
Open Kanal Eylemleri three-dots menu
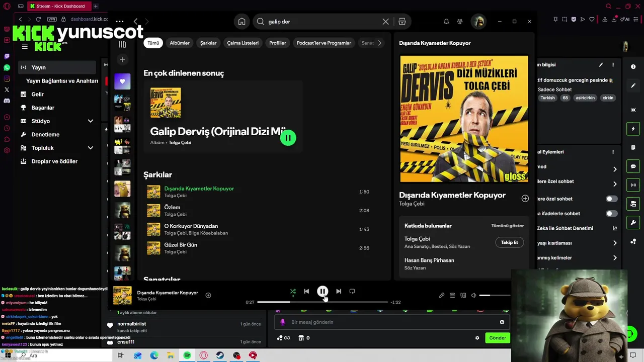(613, 152)
